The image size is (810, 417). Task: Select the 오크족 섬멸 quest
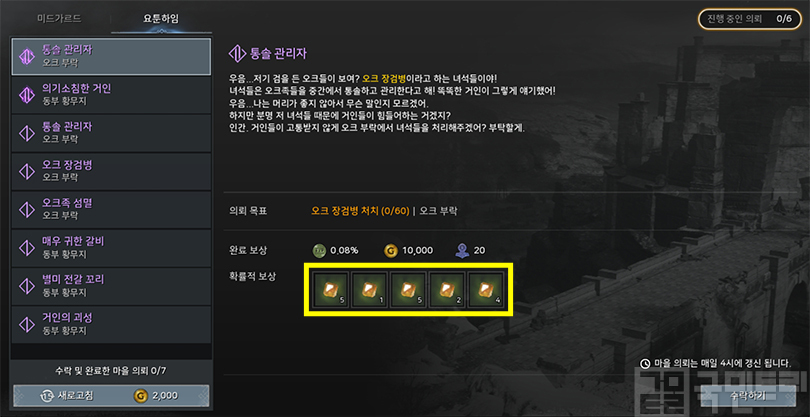111,210
